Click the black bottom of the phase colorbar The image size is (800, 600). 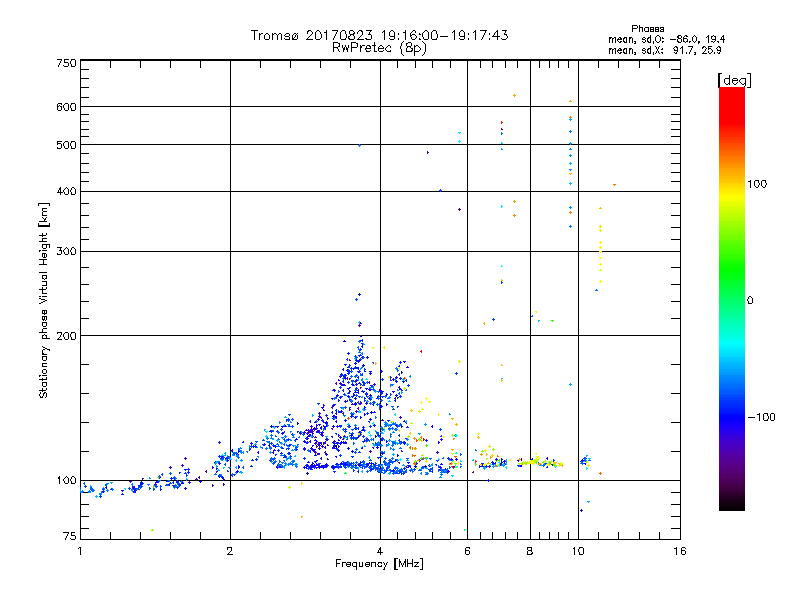732,503
